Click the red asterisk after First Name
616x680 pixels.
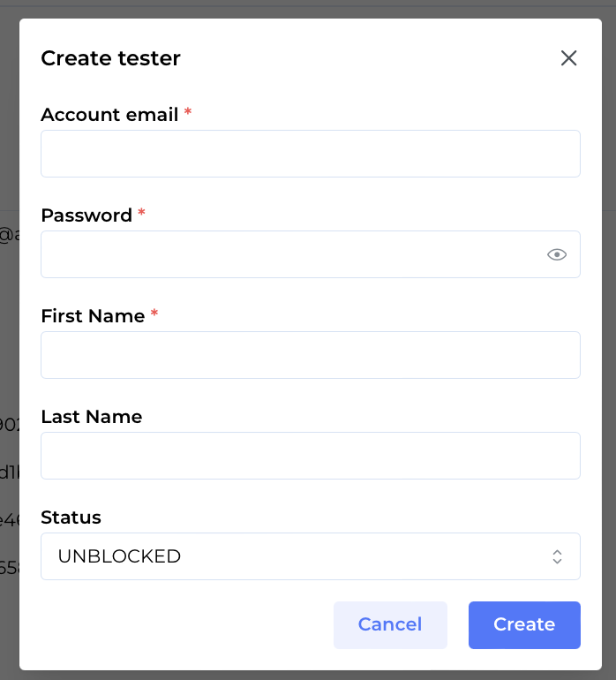click(154, 314)
